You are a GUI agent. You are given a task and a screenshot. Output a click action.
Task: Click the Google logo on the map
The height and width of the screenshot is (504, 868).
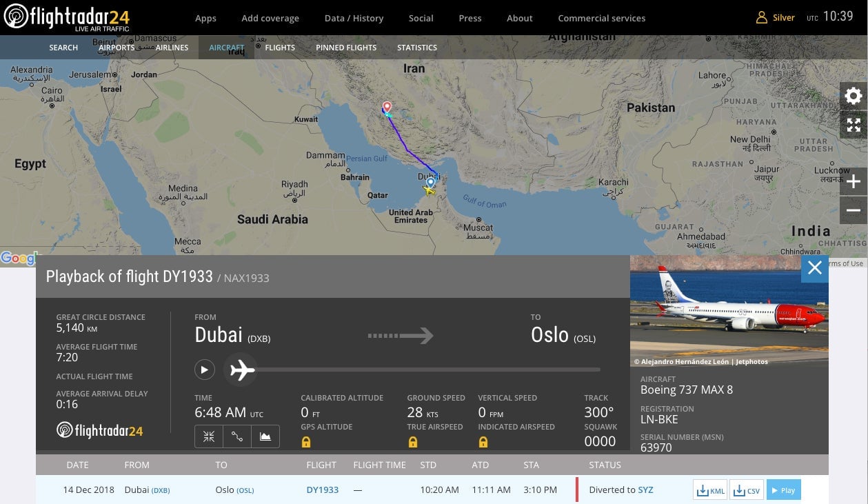point(17,259)
